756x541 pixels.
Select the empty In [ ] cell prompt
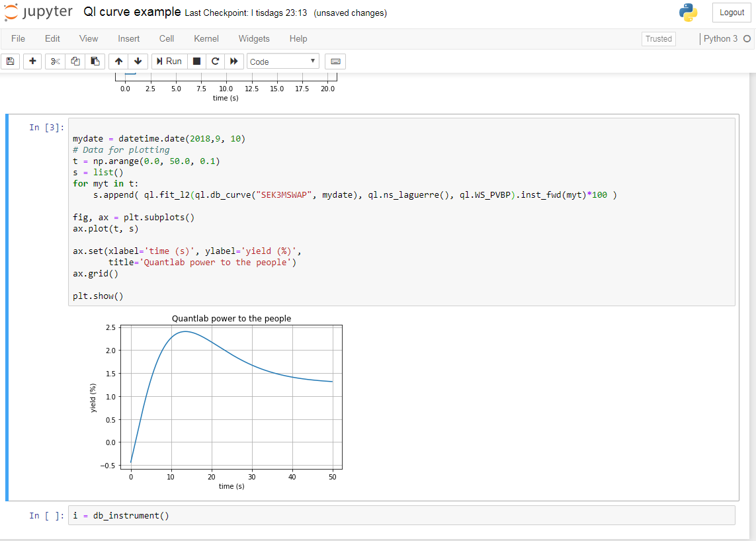(46, 515)
